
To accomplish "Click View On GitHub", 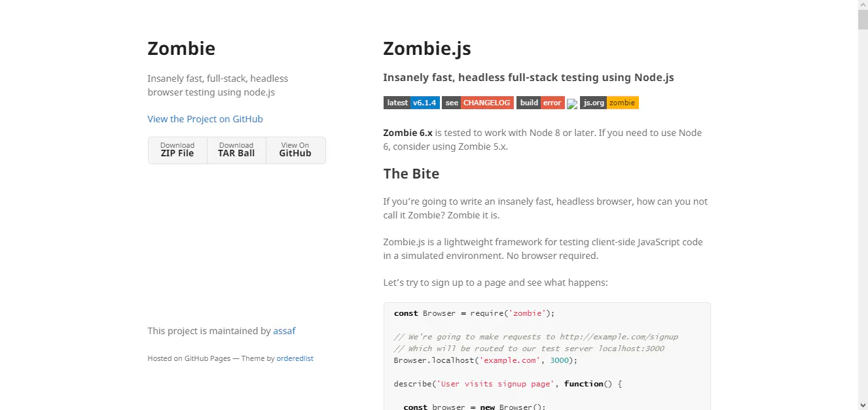I will (295, 150).
